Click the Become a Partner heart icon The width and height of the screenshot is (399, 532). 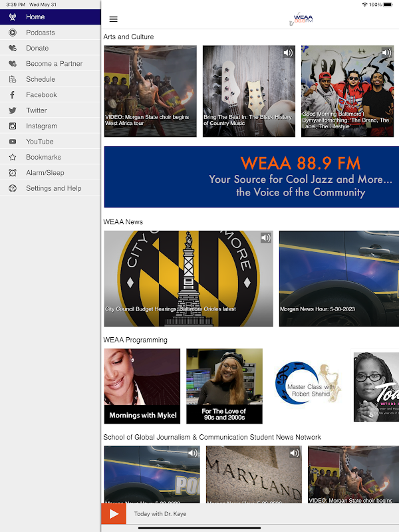(13, 64)
